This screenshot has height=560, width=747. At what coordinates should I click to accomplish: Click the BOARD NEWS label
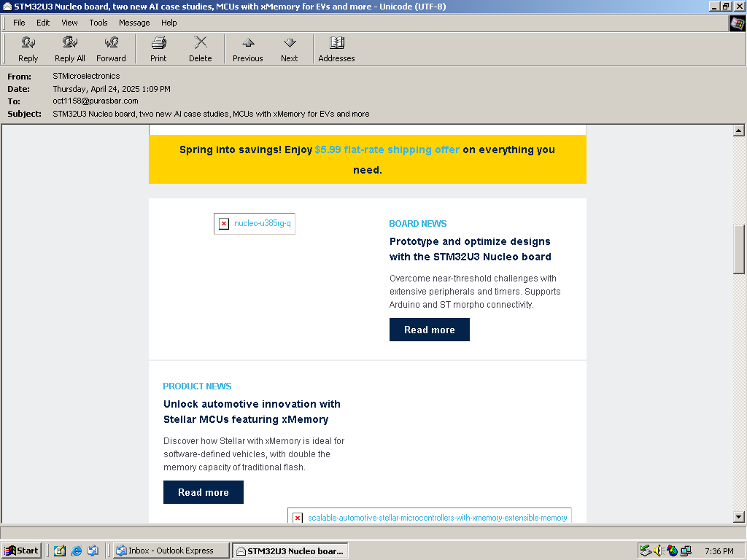[x=418, y=223]
